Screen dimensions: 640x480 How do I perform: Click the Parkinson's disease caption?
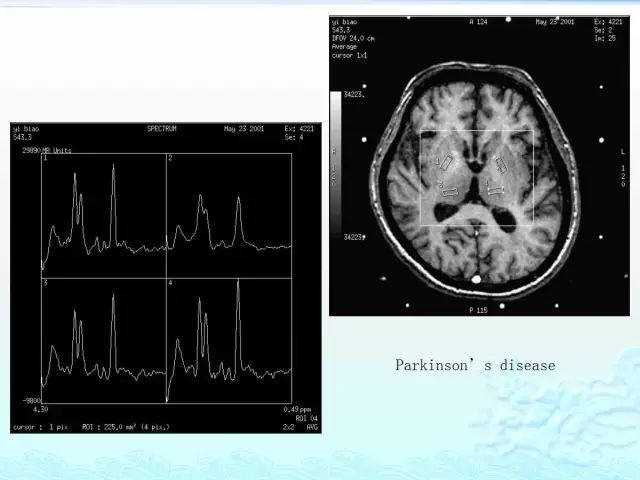475,365
